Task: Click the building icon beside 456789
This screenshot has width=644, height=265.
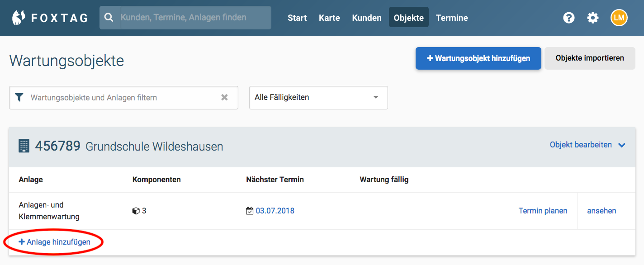Action: pos(24,146)
